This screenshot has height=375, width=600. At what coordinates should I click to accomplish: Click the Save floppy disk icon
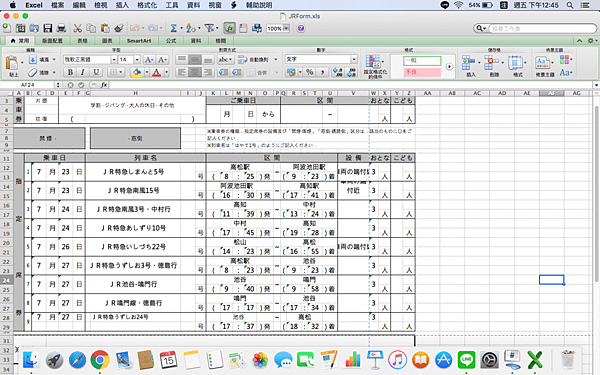coord(47,28)
